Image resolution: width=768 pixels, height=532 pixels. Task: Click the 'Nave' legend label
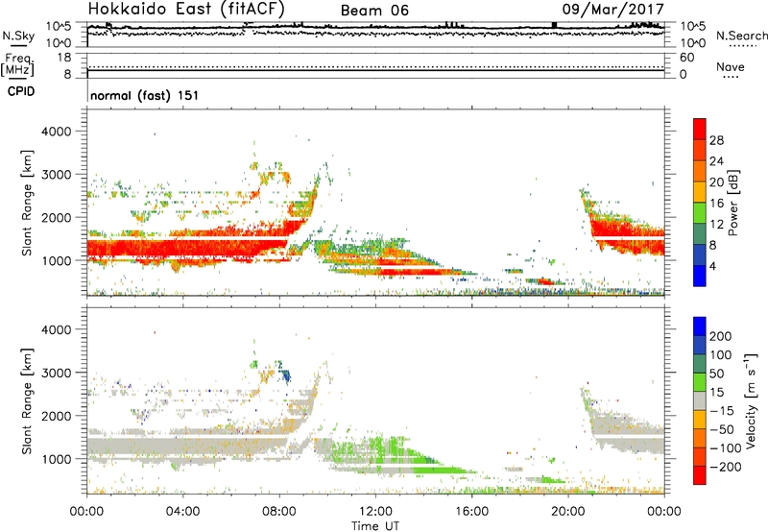(731, 67)
